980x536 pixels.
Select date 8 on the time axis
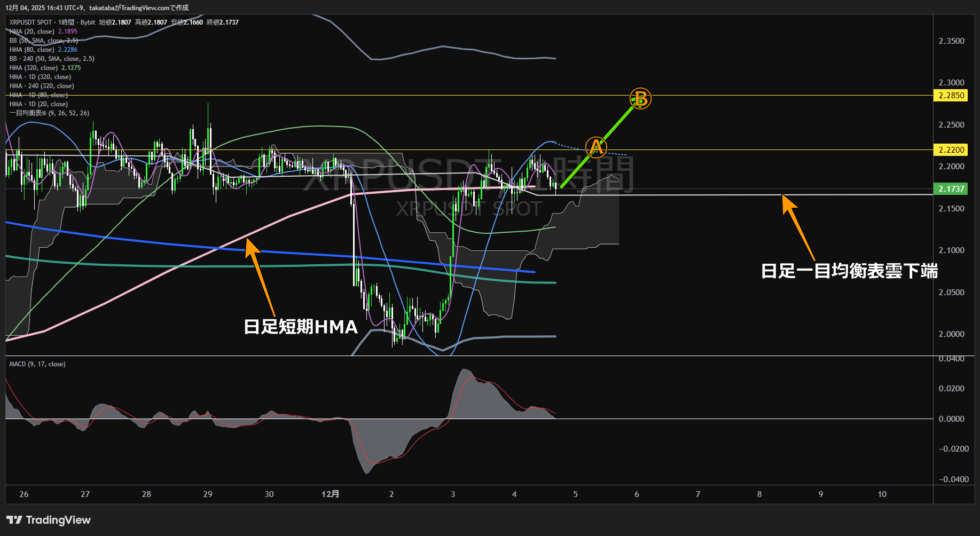pos(759,494)
